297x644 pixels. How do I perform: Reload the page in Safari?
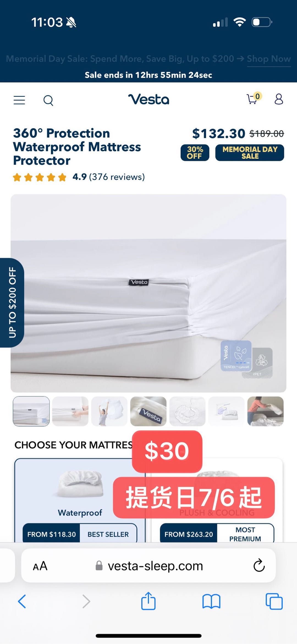point(259,566)
